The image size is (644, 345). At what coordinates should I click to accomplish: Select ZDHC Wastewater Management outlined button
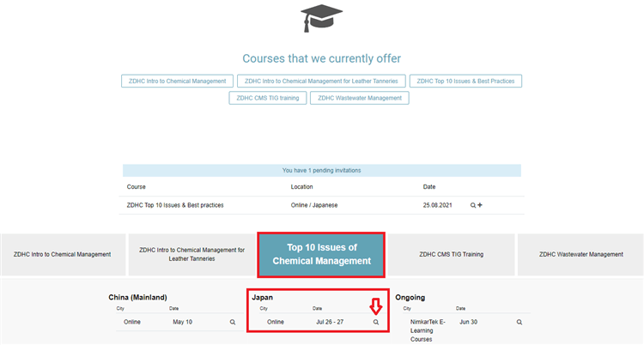tap(360, 98)
